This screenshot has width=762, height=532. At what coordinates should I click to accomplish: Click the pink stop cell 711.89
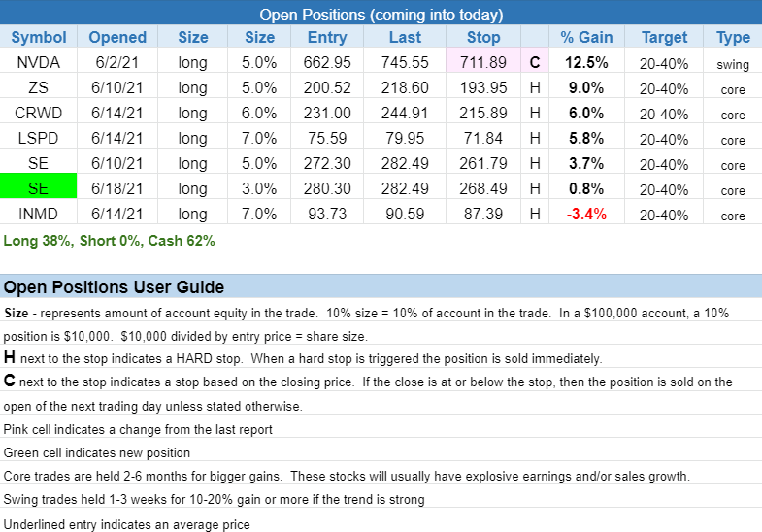pos(483,60)
